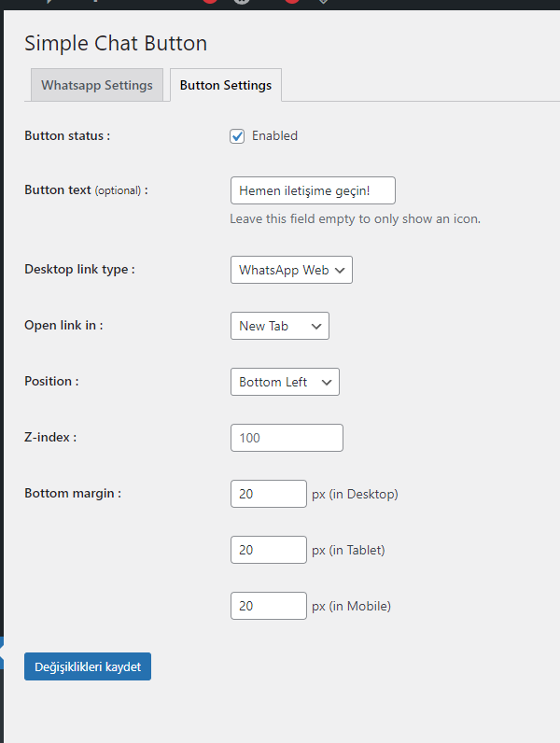Switch to the Whatsapp Settings tab

[x=97, y=85]
